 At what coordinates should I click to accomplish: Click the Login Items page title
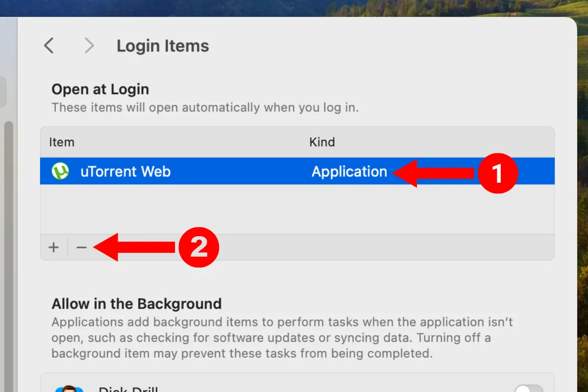click(163, 46)
